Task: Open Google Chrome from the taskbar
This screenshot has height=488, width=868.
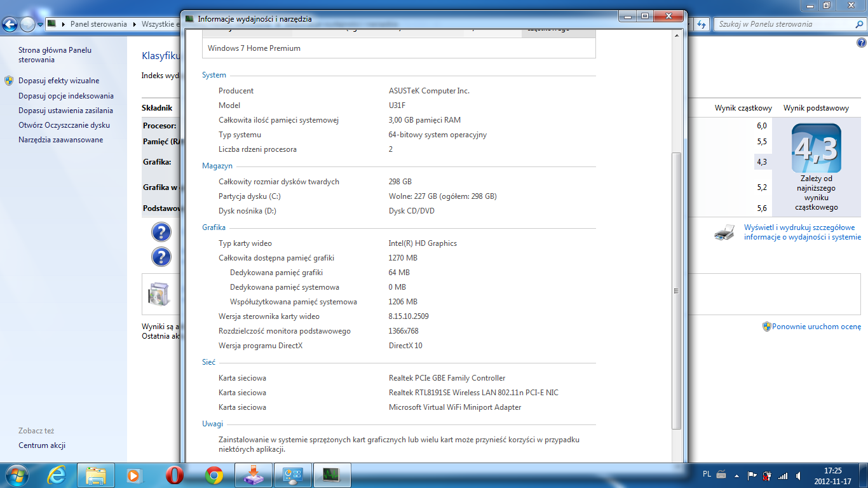Action: 214,475
